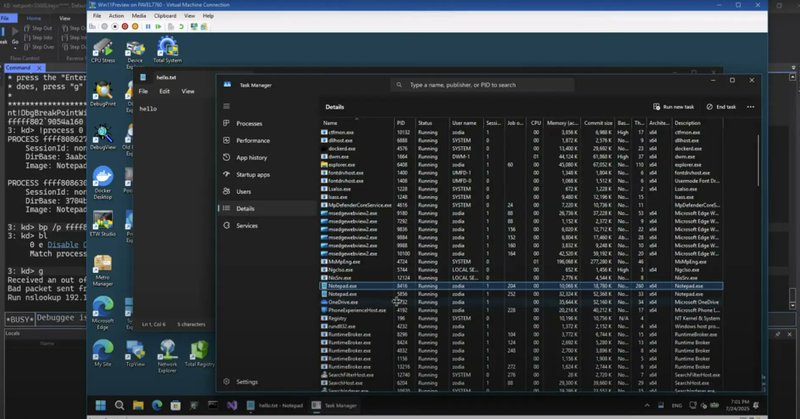
Task: Open Notepad View menu
Action: pos(188,91)
